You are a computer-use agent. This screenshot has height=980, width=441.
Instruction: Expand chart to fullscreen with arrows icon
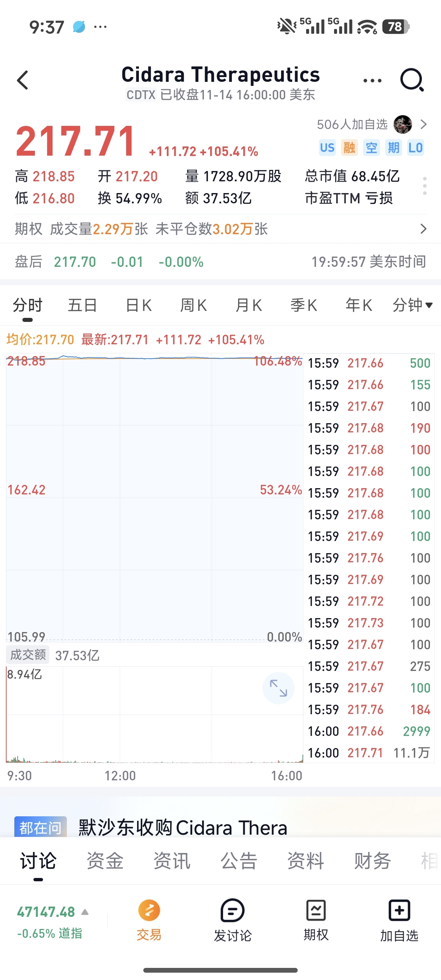(279, 688)
